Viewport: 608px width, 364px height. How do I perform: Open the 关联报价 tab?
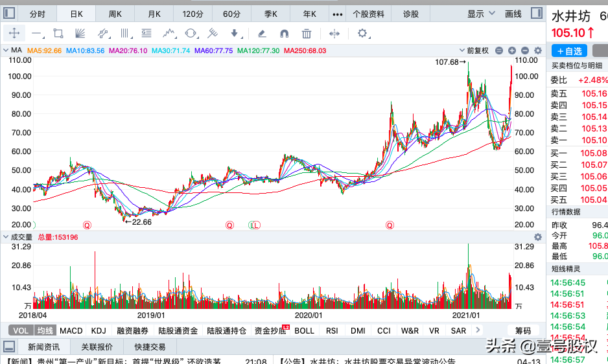(97, 347)
